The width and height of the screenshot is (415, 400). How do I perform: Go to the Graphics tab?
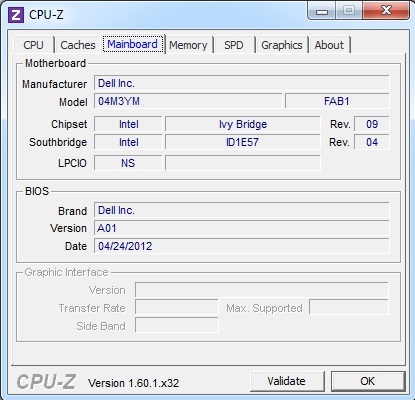(x=282, y=45)
